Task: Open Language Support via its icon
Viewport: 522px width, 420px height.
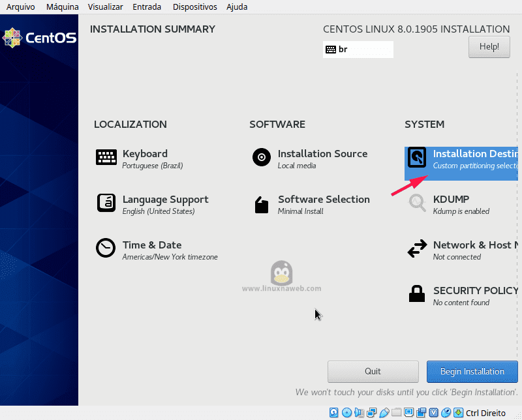Action: point(106,203)
